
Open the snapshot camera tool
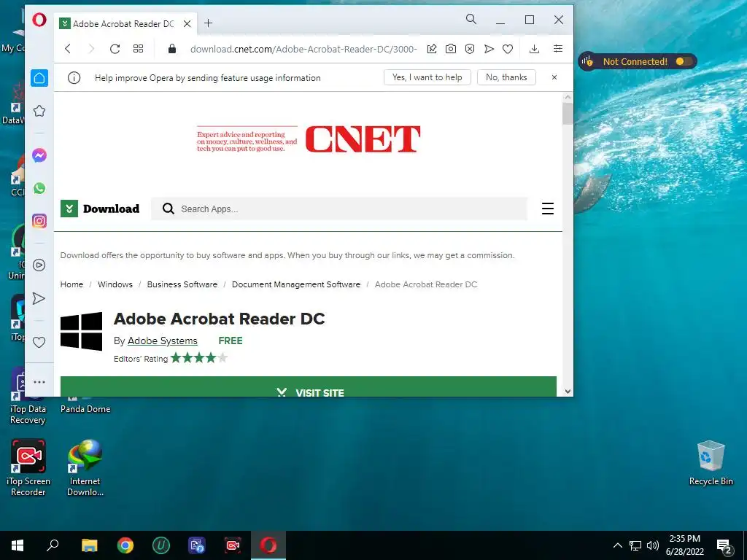pos(451,49)
